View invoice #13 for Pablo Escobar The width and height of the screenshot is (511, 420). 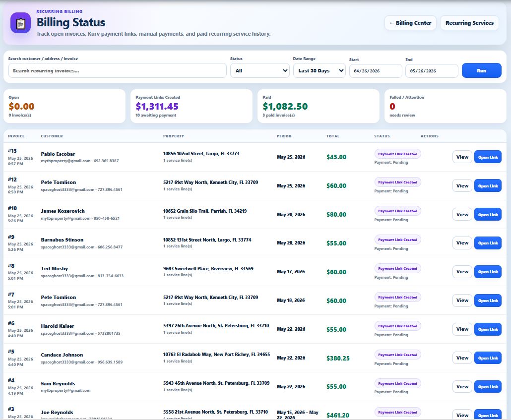pos(462,157)
